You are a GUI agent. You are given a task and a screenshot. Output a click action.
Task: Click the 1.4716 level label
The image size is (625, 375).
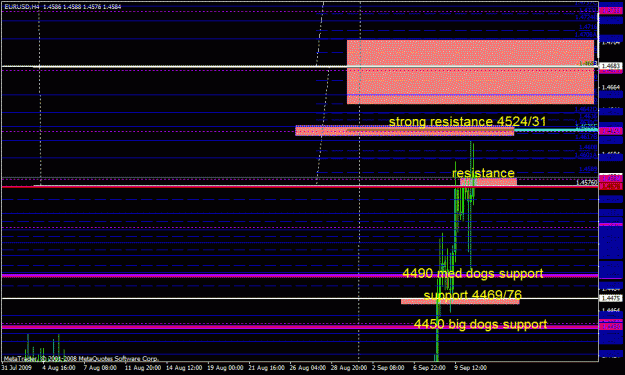pyautogui.click(x=588, y=27)
